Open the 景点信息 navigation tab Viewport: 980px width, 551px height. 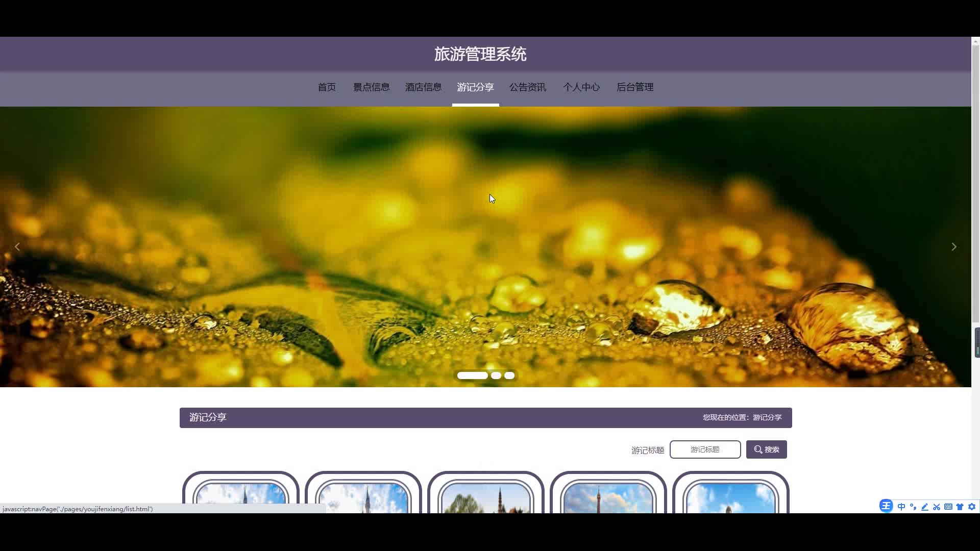372,87
